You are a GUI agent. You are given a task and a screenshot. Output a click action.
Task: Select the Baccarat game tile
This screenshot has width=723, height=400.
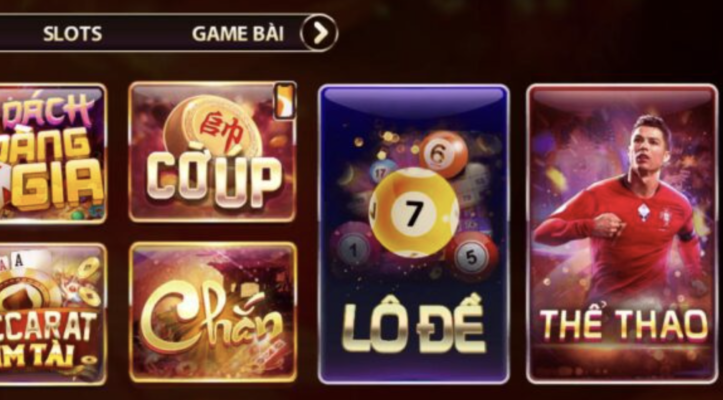52,314
